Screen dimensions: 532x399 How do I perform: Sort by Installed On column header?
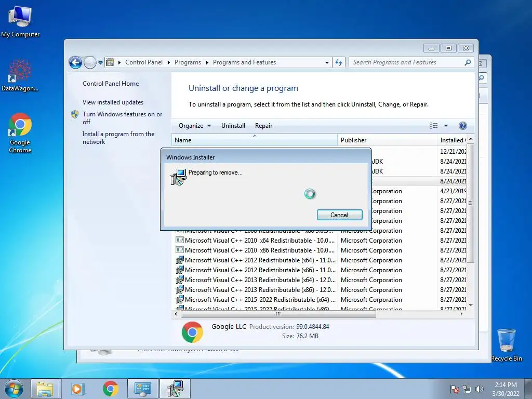point(453,140)
